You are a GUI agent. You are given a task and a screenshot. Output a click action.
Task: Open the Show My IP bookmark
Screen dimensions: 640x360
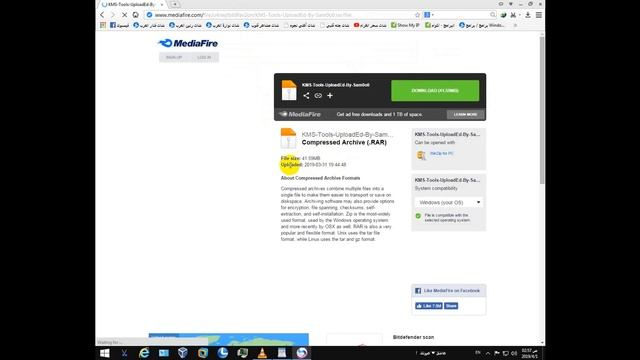(x=405, y=25)
